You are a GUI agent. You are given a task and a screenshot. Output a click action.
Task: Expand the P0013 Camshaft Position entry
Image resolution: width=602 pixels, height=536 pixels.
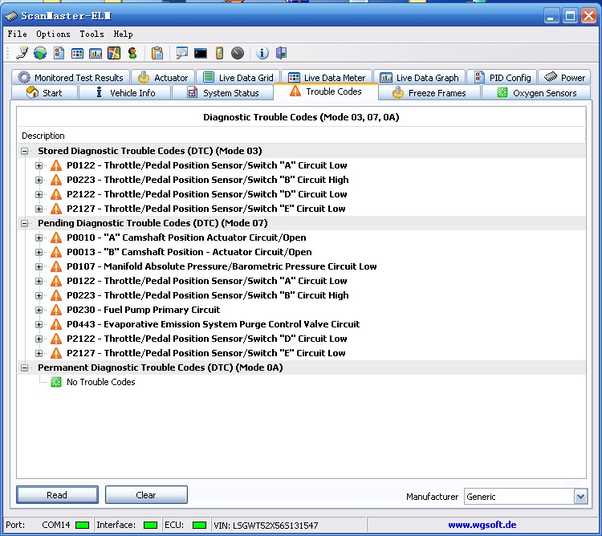pos(39,252)
